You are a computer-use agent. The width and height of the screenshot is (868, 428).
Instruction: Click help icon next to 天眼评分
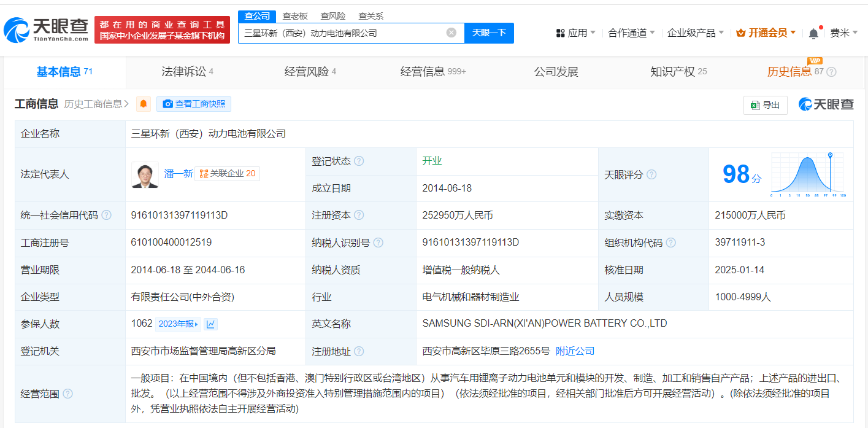pyautogui.click(x=651, y=175)
